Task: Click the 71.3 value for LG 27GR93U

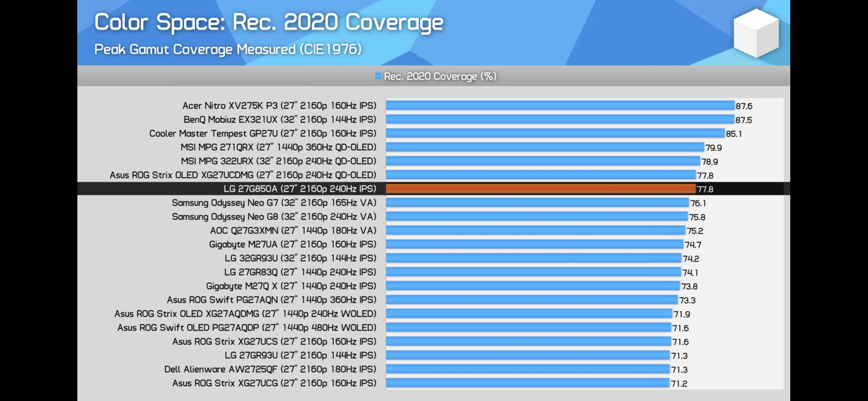Action: pyautogui.click(x=679, y=356)
